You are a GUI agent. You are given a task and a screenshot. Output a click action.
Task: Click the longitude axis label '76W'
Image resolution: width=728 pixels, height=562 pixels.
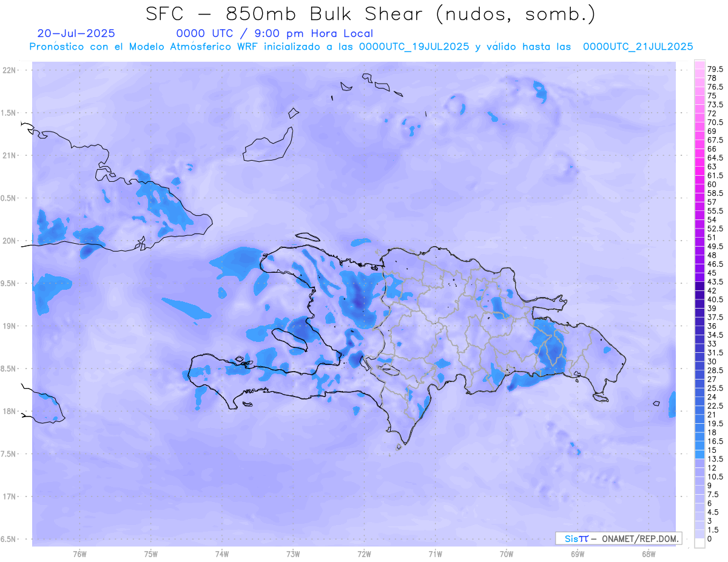[79, 554]
